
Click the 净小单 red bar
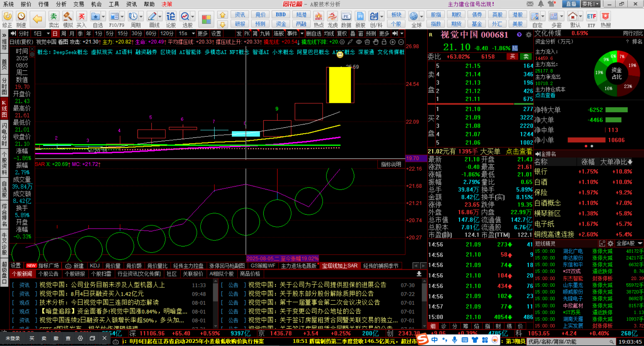point(586,140)
